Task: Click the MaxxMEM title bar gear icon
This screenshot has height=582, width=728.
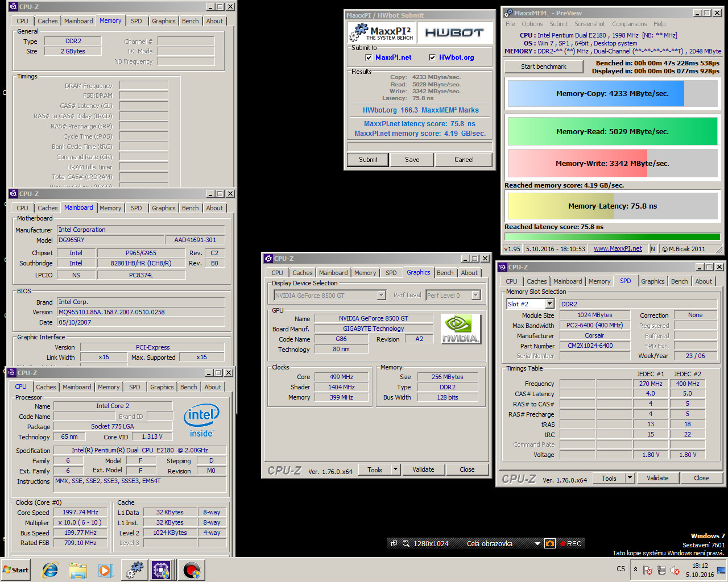Action: (x=509, y=13)
